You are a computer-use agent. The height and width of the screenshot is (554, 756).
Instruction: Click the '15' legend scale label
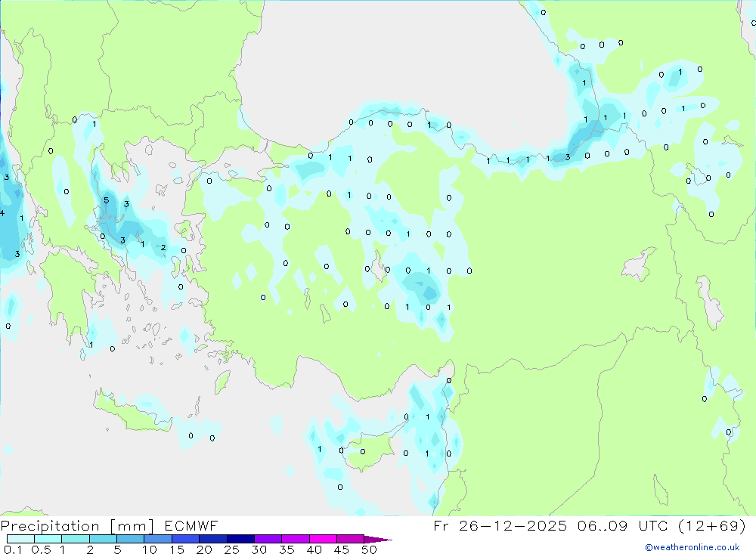click(x=177, y=549)
